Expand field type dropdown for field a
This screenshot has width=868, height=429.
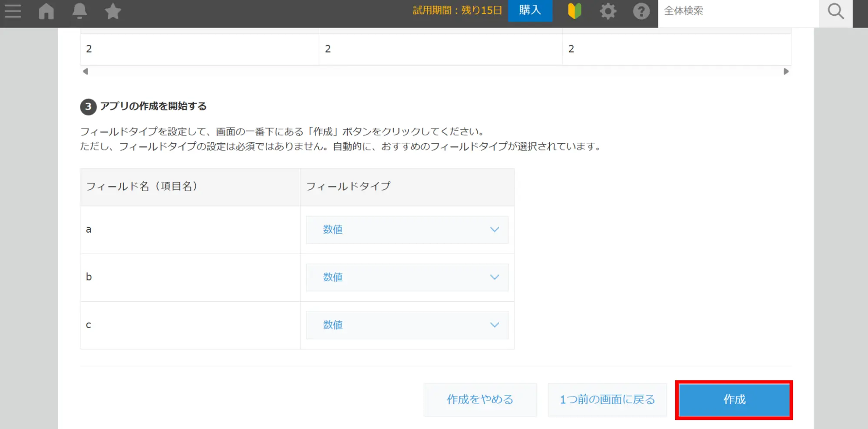[407, 229]
